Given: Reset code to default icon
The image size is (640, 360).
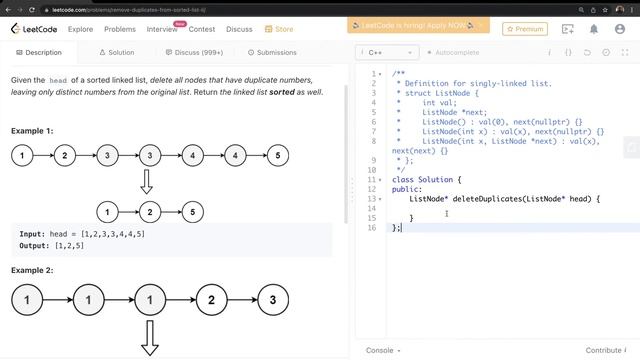Looking at the screenshot, I should (587, 52).
